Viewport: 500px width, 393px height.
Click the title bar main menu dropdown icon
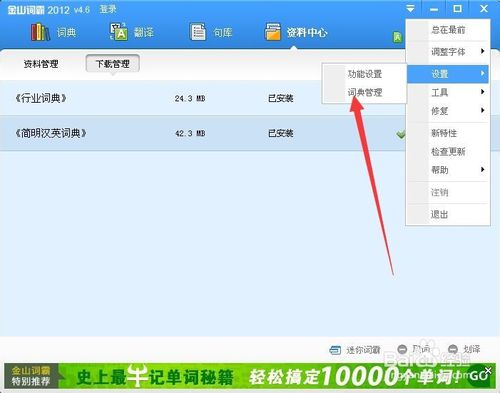point(410,9)
